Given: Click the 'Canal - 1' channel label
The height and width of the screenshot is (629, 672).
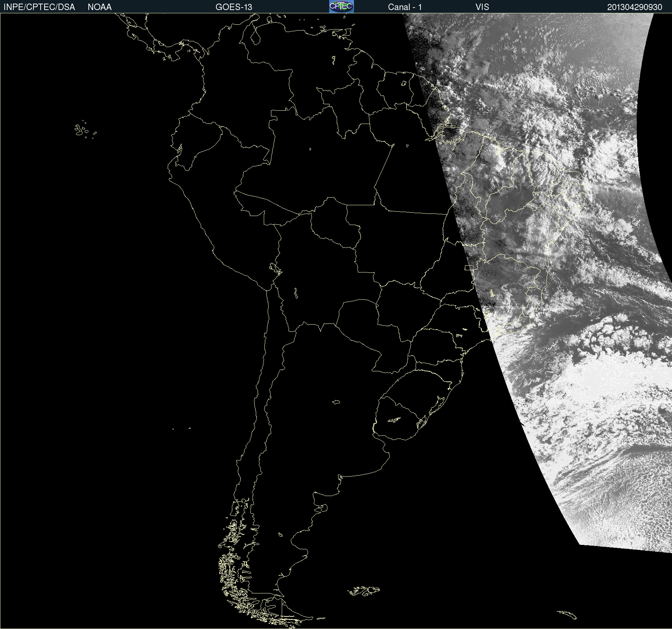Looking at the screenshot, I should click(405, 7).
